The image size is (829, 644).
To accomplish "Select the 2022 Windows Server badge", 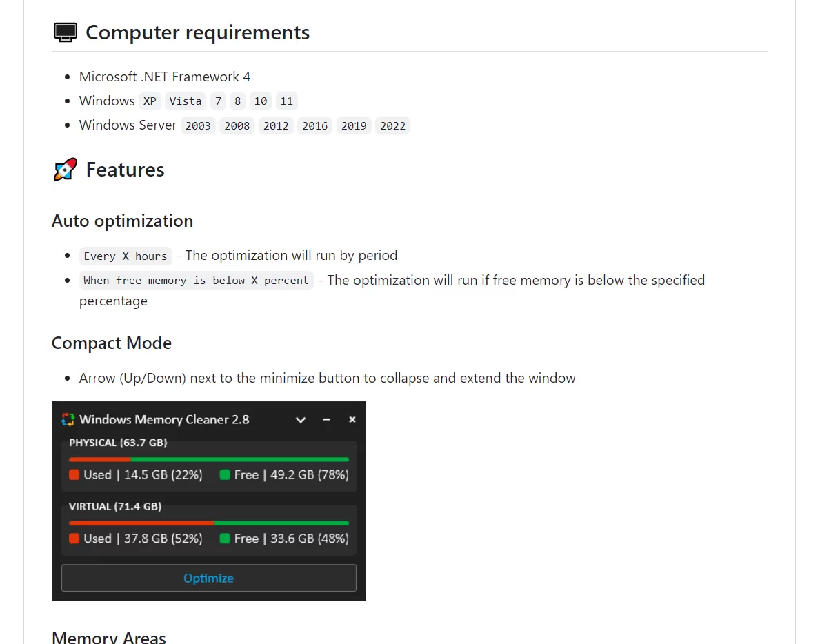I will [x=392, y=125].
